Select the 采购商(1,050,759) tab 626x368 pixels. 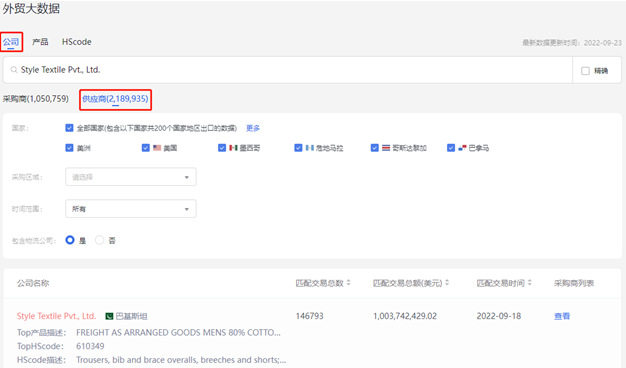pos(36,99)
